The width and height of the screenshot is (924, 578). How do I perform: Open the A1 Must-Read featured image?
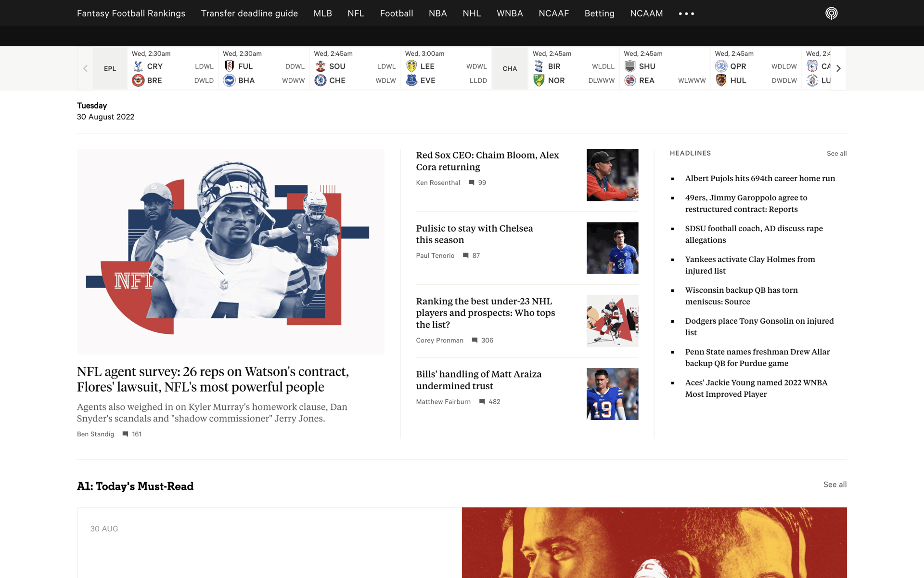[654, 542]
